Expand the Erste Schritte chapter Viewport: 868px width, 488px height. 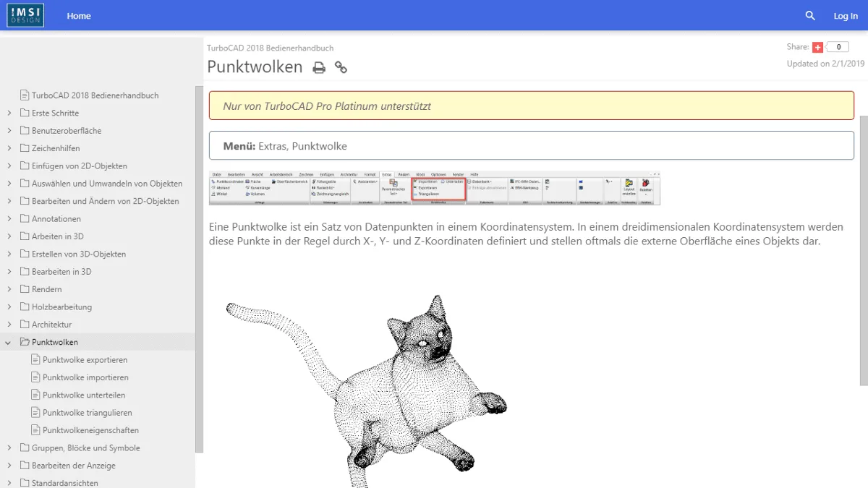coord(9,113)
